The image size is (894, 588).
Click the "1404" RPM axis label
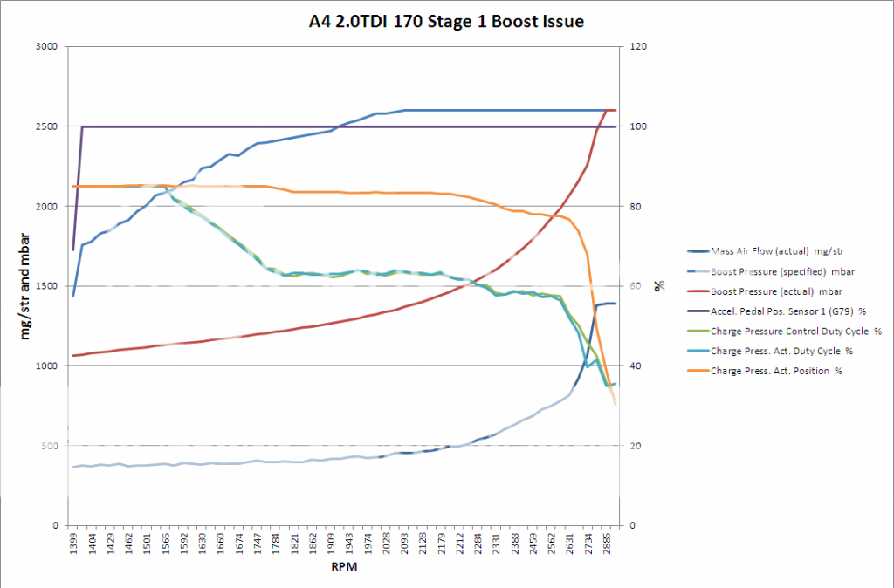[x=92, y=544]
